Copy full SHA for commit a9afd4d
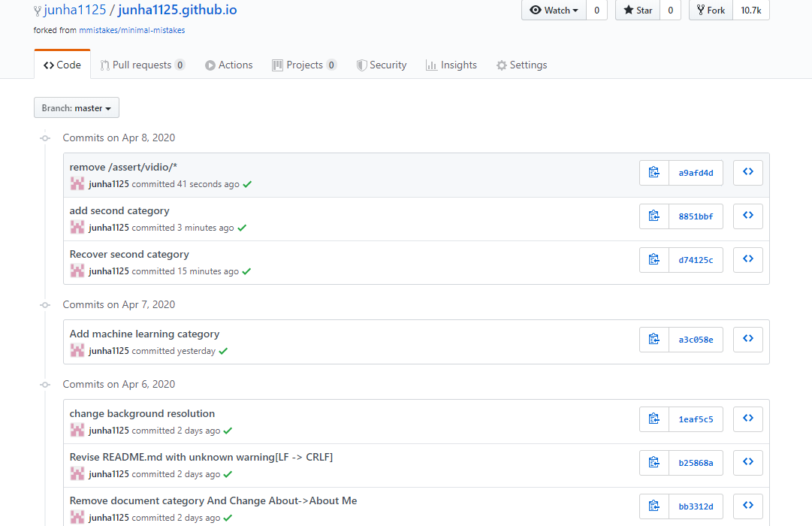The width and height of the screenshot is (812, 526). 654,173
